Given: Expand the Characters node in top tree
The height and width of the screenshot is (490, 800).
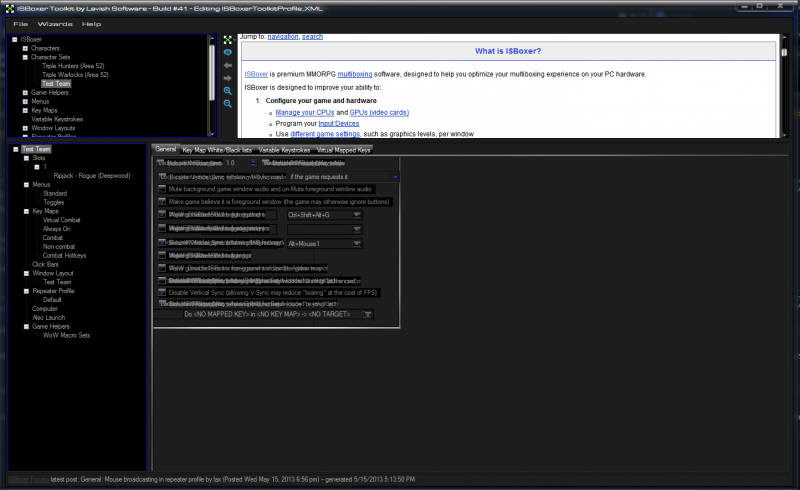Looking at the screenshot, I should [25, 48].
